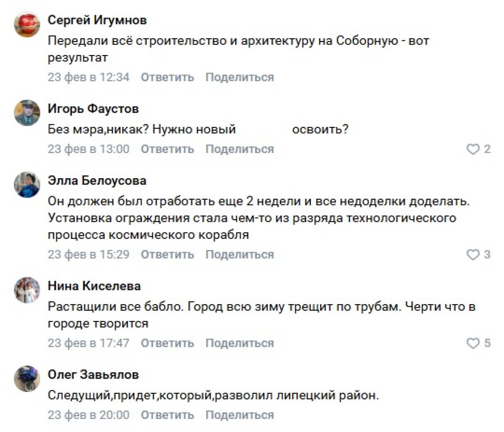Open Сергей Игумнов's profile name link
Screen dimensions: 504x432
(x=97, y=20)
